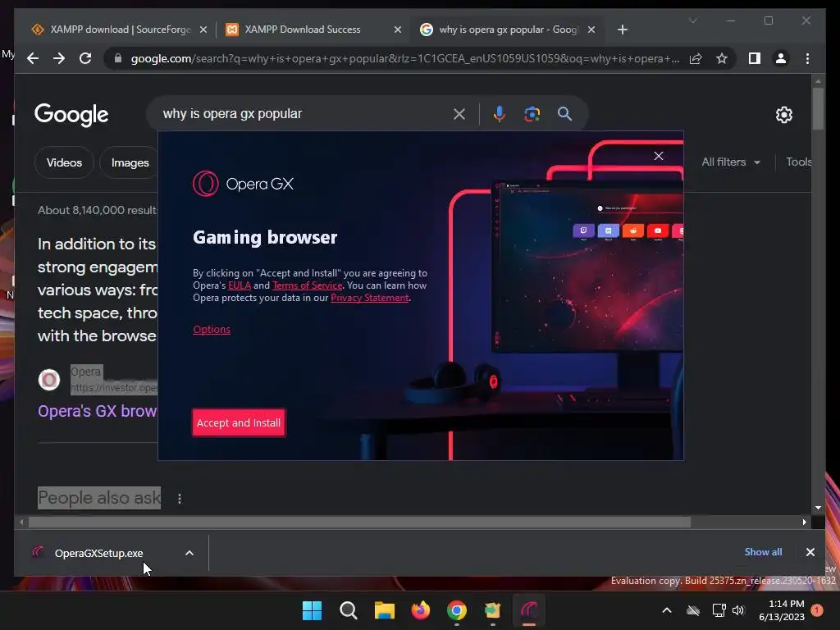
Task: Open the Privacy Statement link
Action: tap(370, 298)
